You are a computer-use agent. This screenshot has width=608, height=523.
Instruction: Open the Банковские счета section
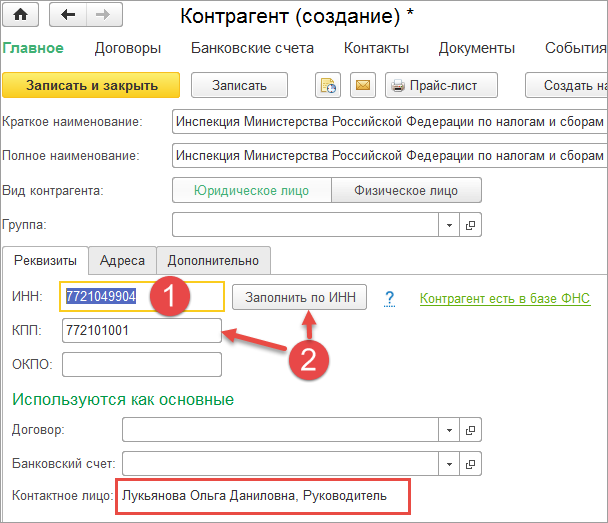pos(252,48)
